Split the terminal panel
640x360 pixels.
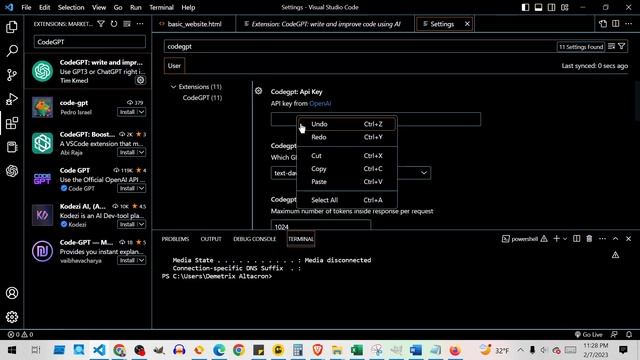[x=576, y=239]
